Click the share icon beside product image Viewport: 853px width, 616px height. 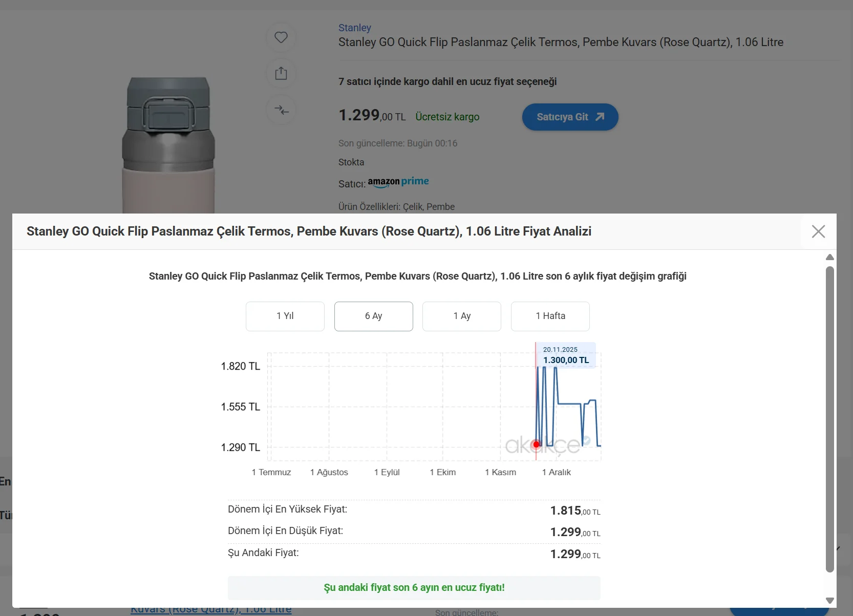[x=281, y=73]
